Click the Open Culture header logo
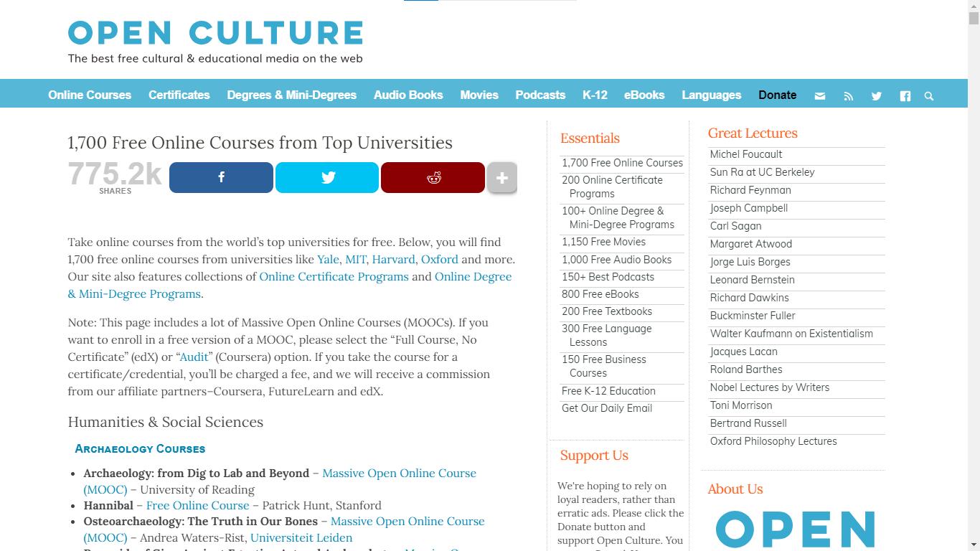 coord(215,33)
